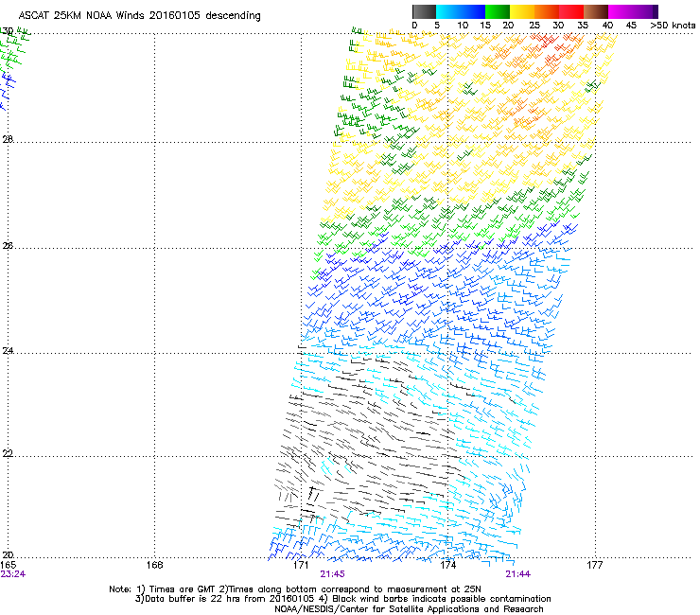Click the magenta-purple 40–50 knots color segment
Image resolution: width=700 pixels, height=615 pixels.
[x=633, y=11]
